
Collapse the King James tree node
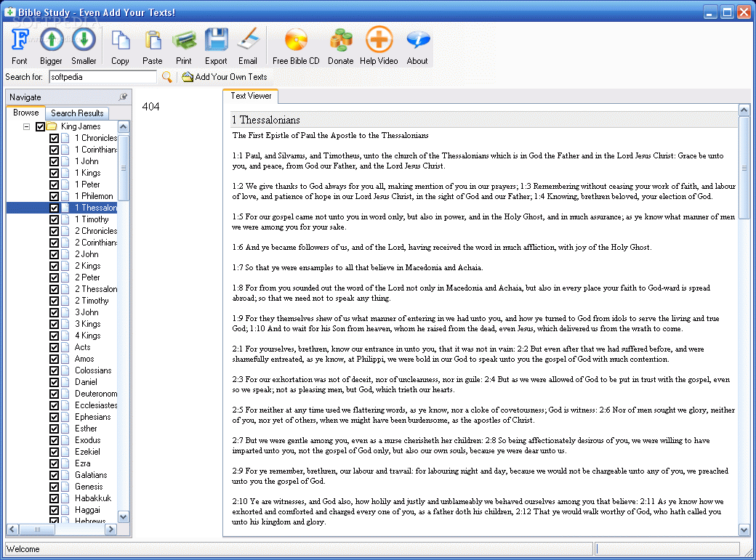[x=26, y=127]
